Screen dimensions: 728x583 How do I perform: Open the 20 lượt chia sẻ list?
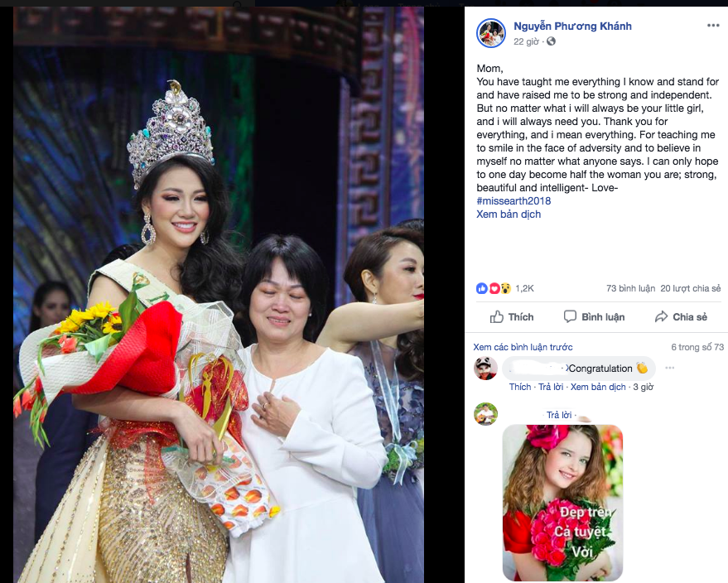pyautogui.click(x=691, y=288)
